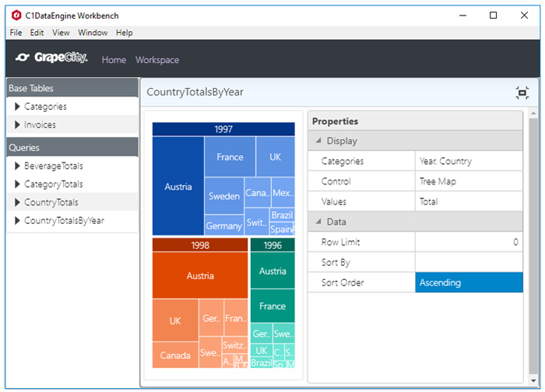
Task: Open the Sort Order Ascending dropdown
Action: pos(469,282)
